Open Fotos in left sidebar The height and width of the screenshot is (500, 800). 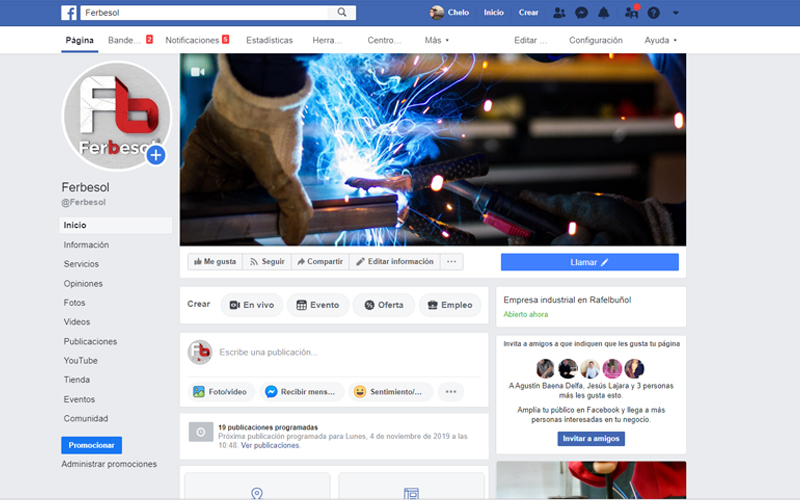point(74,303)
